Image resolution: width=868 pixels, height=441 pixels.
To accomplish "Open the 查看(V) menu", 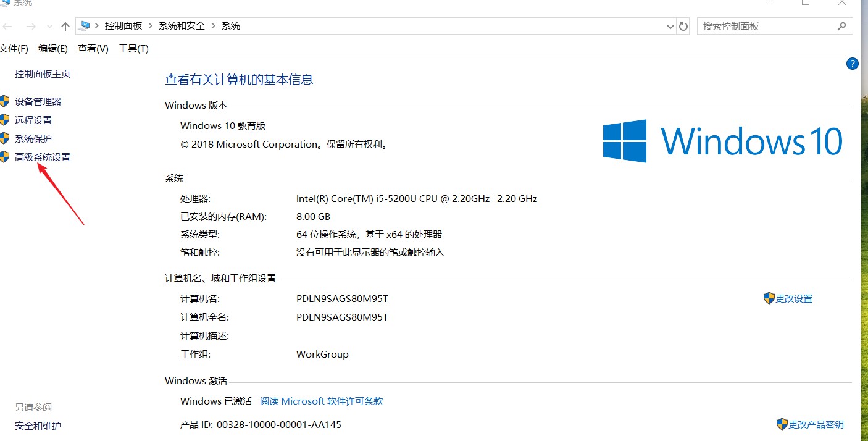I will point(93,49).
